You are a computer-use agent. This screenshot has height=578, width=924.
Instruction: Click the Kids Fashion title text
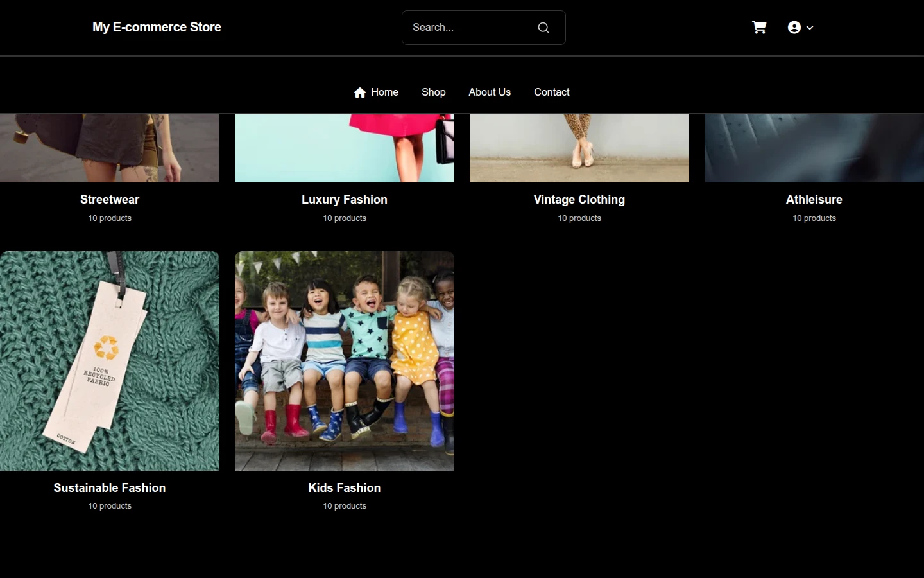point(345,488)
